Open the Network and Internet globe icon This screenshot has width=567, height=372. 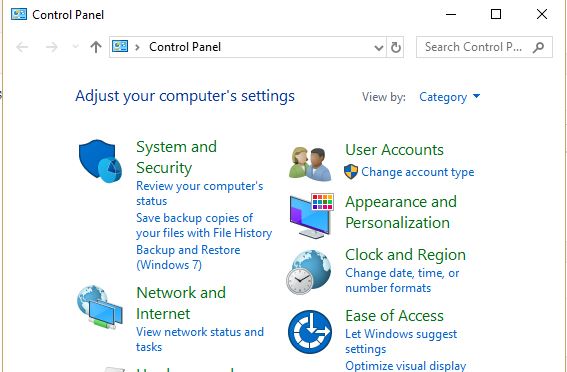(x=100, y=307)
